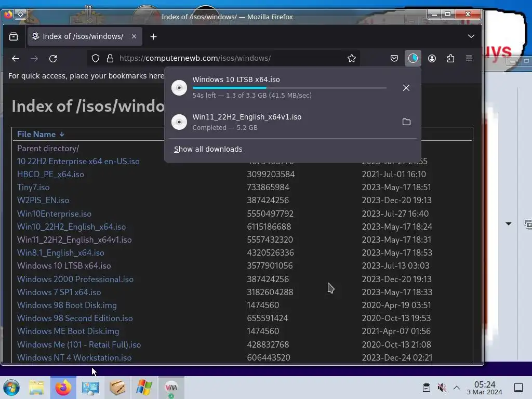Click the Windows 10 LTSB download progress bar
Image resolution: width=532 pixels, height=399 pixels.
(x=289, y=87)
